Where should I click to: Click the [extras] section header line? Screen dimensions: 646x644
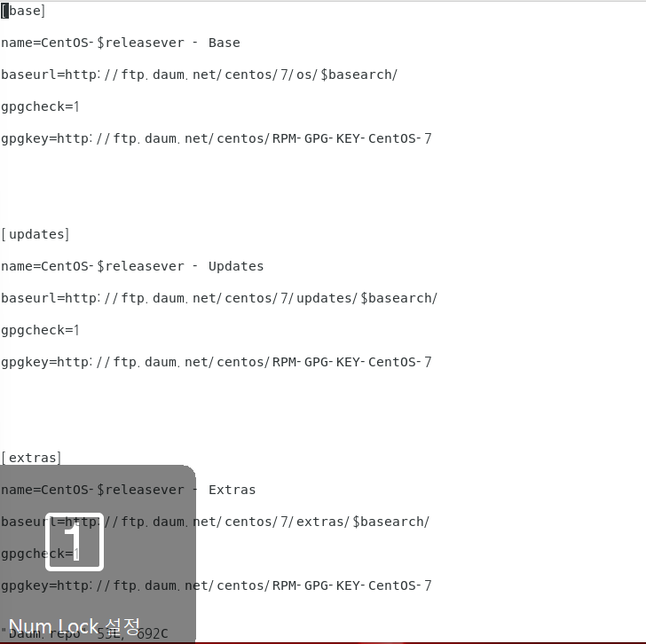(31, 458)
